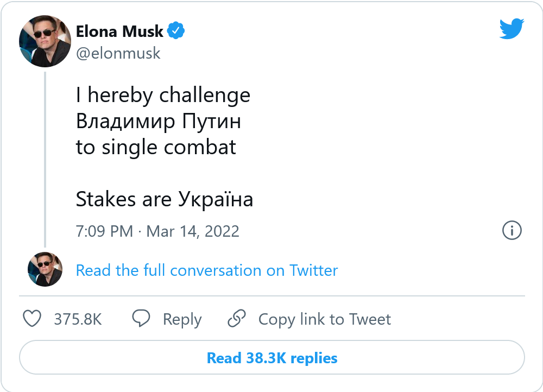Click the blue verified badge
Viewport: 543px width, 392px height.
click(176, 31)
